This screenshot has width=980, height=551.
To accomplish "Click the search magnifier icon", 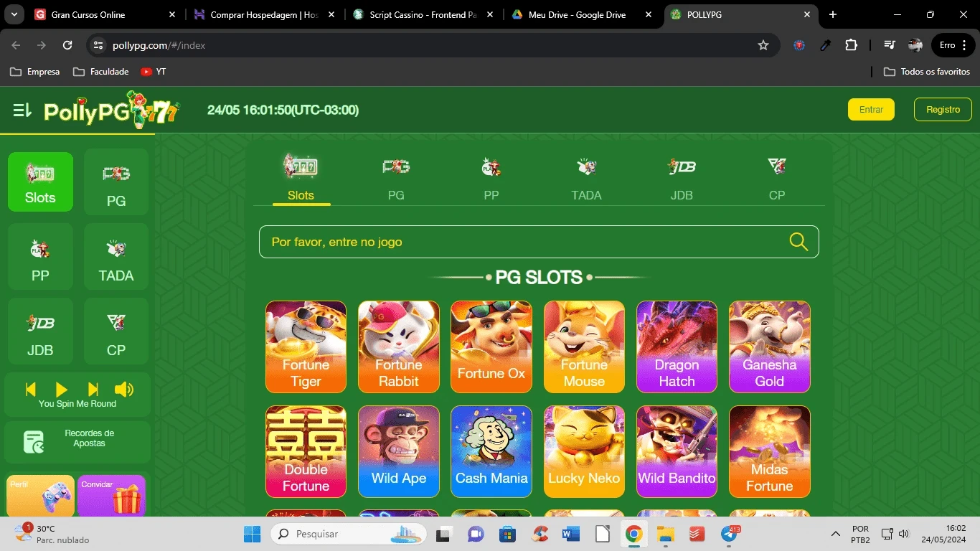I will click(x=798, y=242).
